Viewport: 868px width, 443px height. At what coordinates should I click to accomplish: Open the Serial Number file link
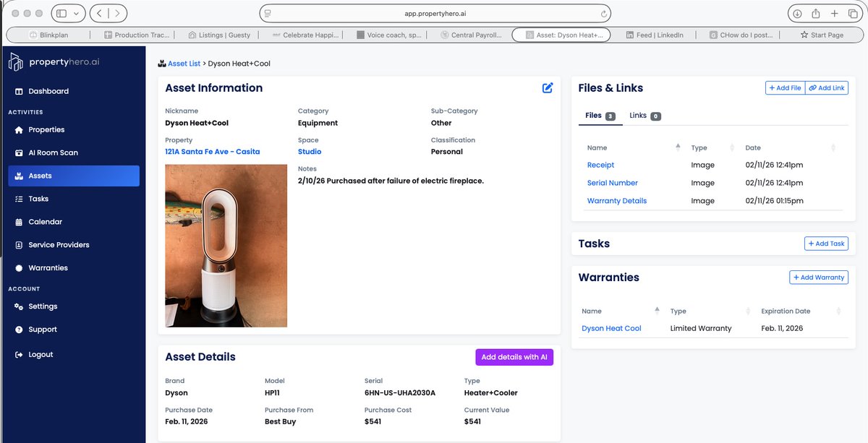pyautogui.click(x=613, y=183)
